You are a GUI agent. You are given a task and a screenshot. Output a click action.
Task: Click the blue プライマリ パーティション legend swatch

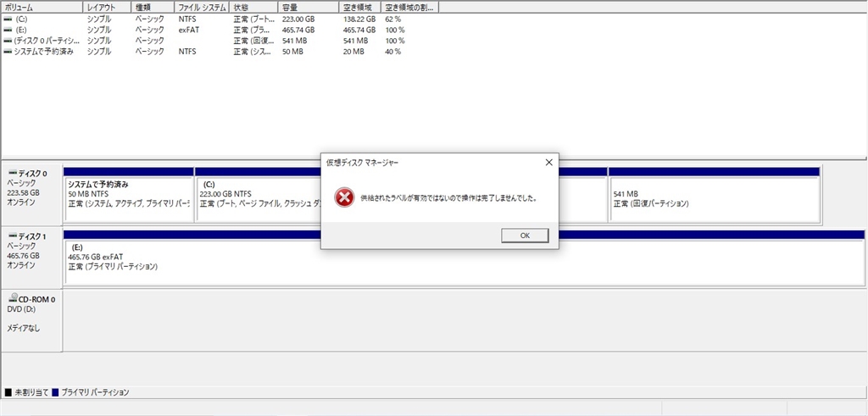pos(55,392)
